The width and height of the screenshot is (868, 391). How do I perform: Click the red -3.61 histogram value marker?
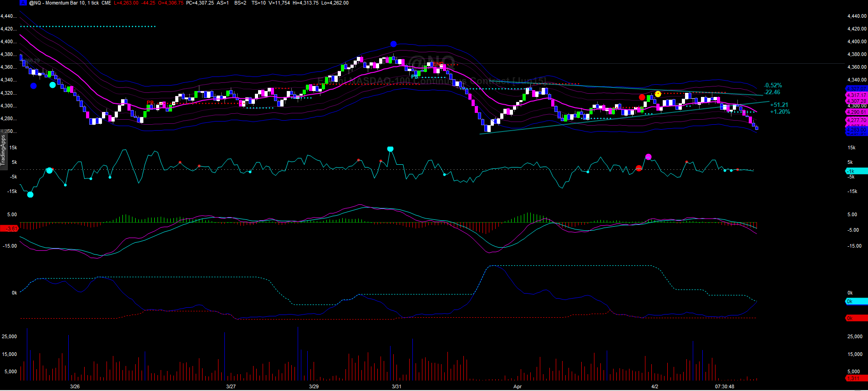click(x=10, y=229)
